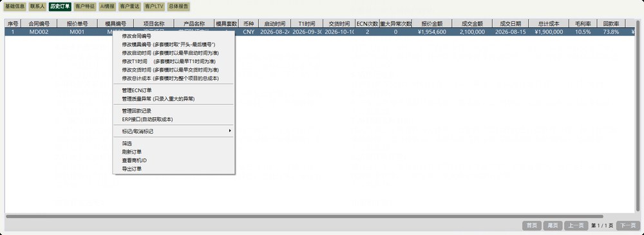Screen dimensions: 644x235
Task: Switch to the 客户雷达 tab
Action: (129, 6)
